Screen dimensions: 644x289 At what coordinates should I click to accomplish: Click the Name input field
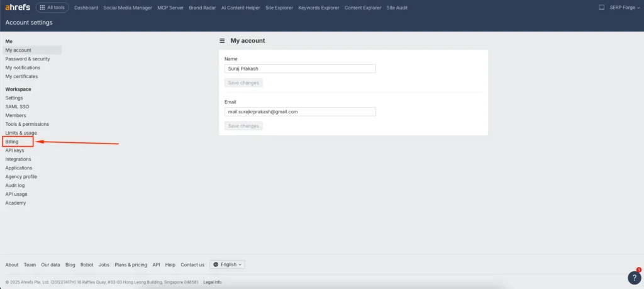(x=300, y=69)
